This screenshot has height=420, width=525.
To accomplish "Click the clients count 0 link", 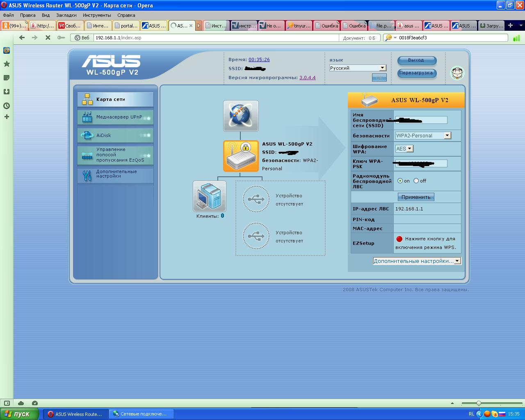I will pos(222,216).
